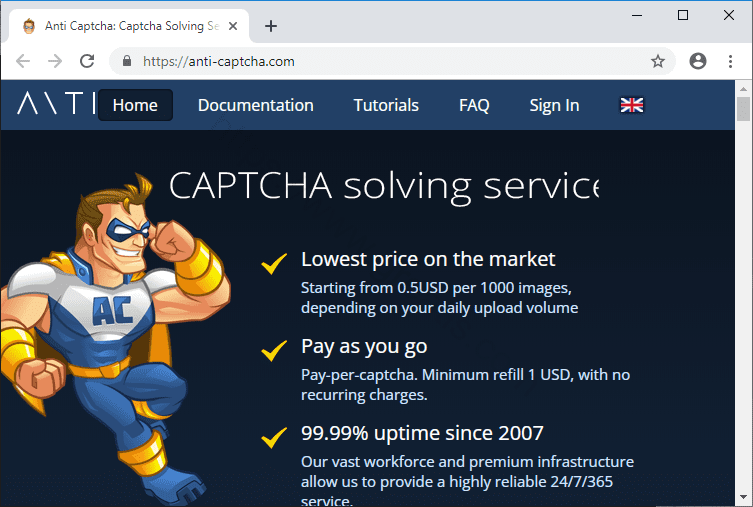Click Sign In in the navbar
The height and width of the screenshot is (507, 753).
point(554,105)
